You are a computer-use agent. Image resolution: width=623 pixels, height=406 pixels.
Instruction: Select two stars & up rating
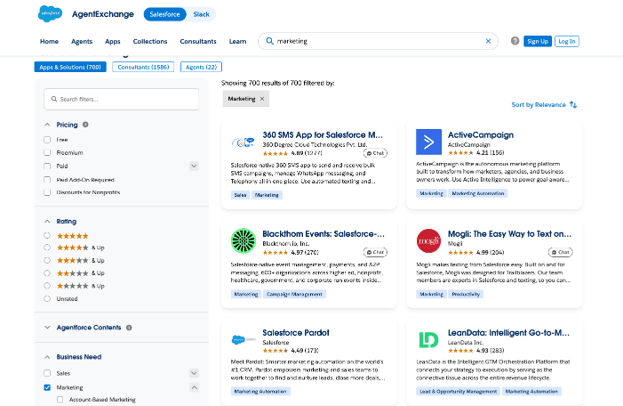(x=47, y=273)
